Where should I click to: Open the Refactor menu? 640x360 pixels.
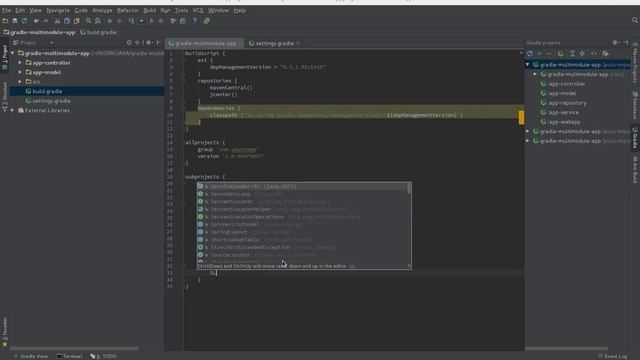coord(128,10)
